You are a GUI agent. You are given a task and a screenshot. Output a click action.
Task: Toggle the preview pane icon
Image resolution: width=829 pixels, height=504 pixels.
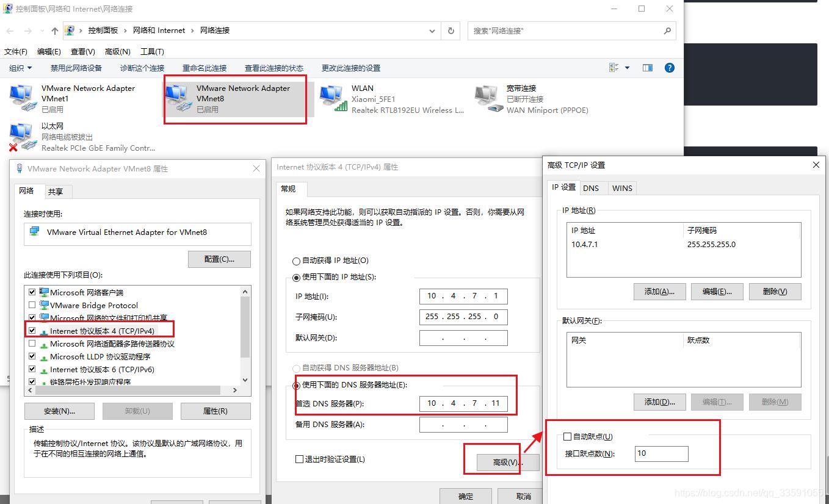click(648, 68)
